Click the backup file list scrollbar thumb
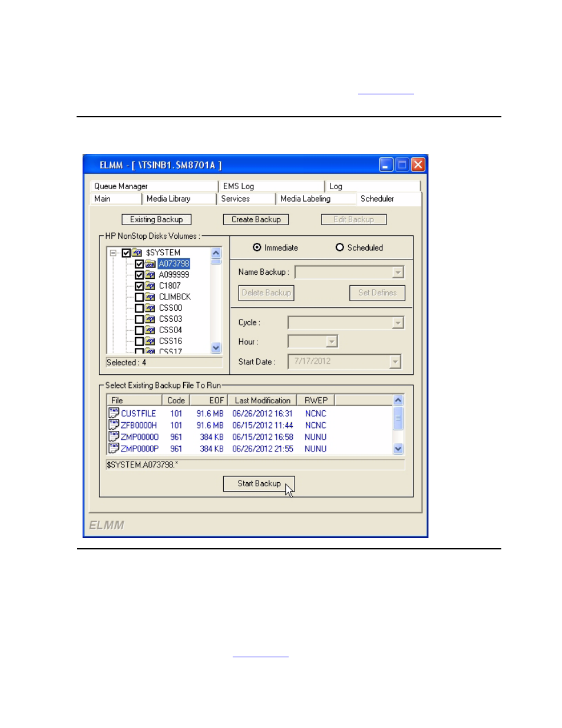The height and width of the screenshot is (728, 562). [398, 417]
